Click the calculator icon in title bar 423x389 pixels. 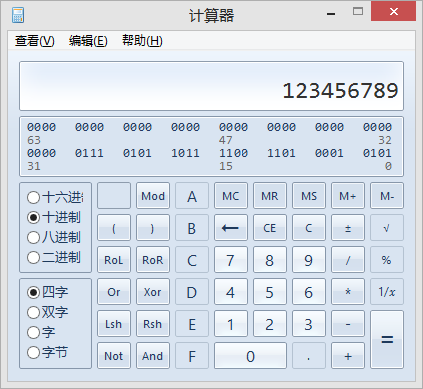coord(18,15)
